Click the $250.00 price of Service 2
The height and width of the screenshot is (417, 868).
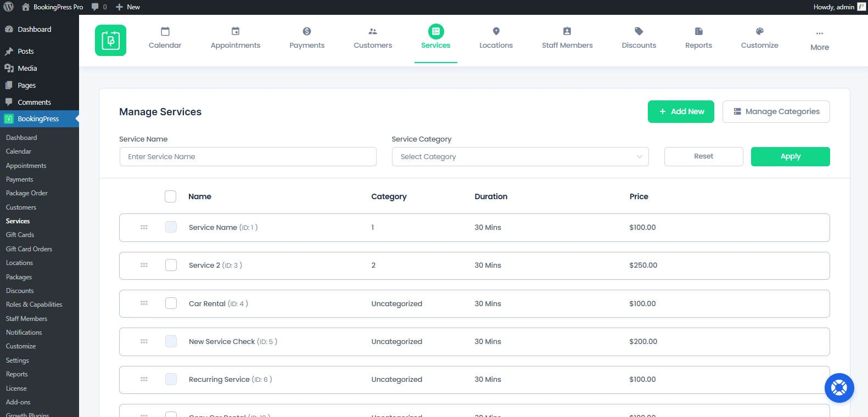(643, 265)
